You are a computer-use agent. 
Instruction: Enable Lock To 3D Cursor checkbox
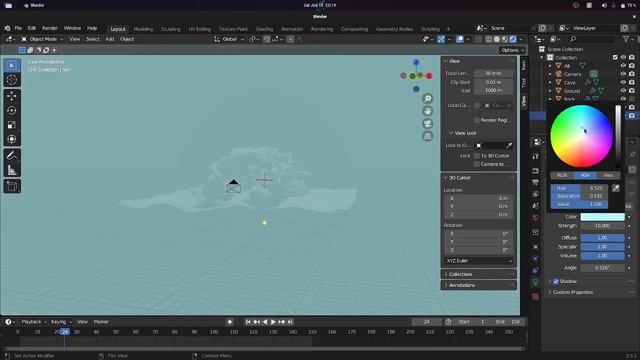click(477, 156)
